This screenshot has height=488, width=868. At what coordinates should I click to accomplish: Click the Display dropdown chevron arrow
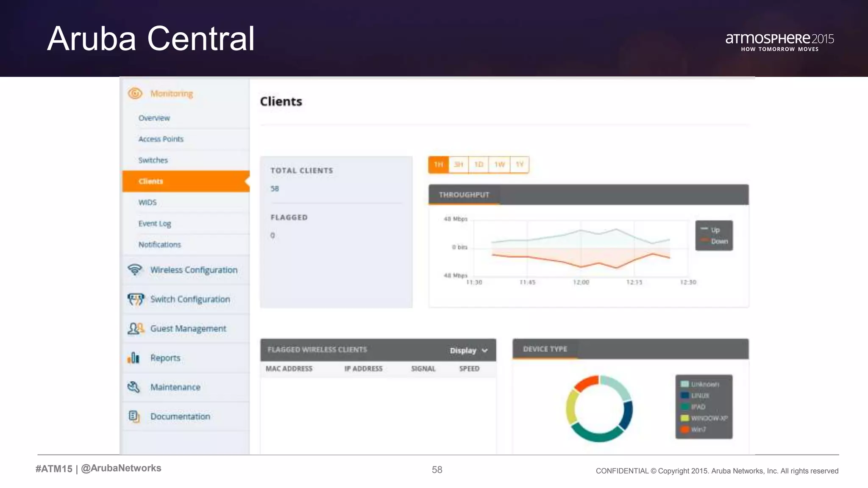pos(485,351)
